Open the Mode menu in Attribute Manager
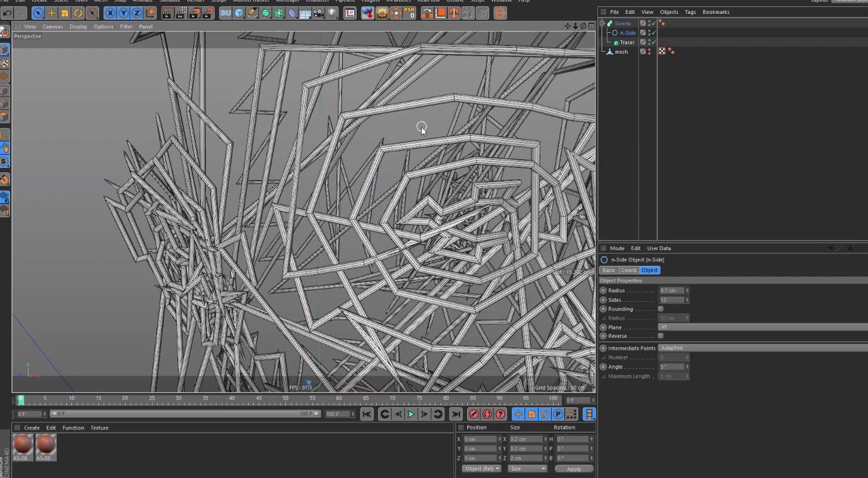 click(x=617, y=248)
